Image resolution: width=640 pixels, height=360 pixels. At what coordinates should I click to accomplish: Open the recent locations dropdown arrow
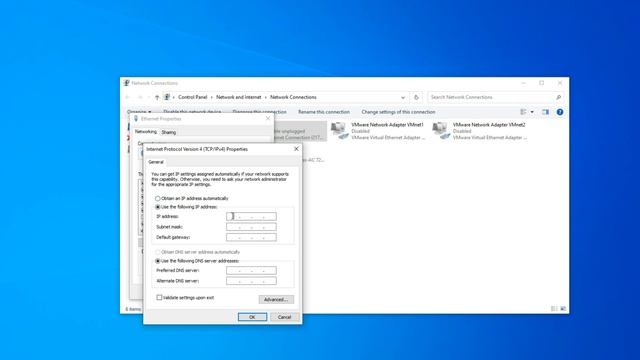[149, 97]
